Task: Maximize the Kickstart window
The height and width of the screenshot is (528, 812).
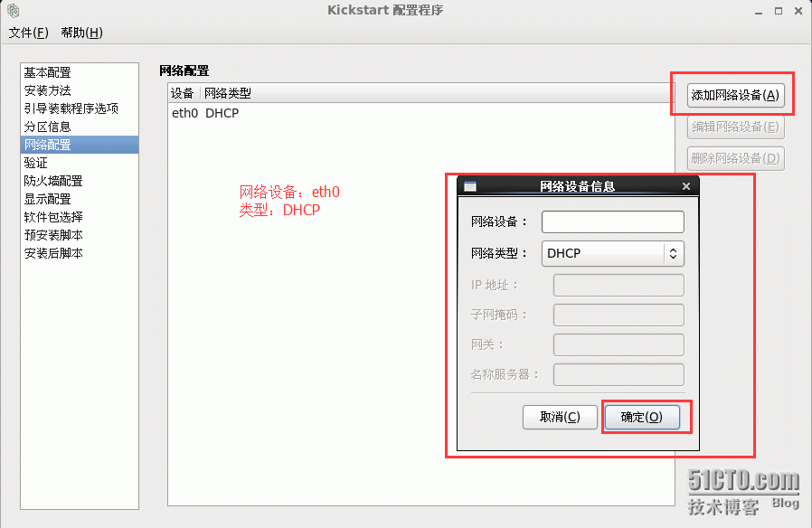Action: (779, 11)
